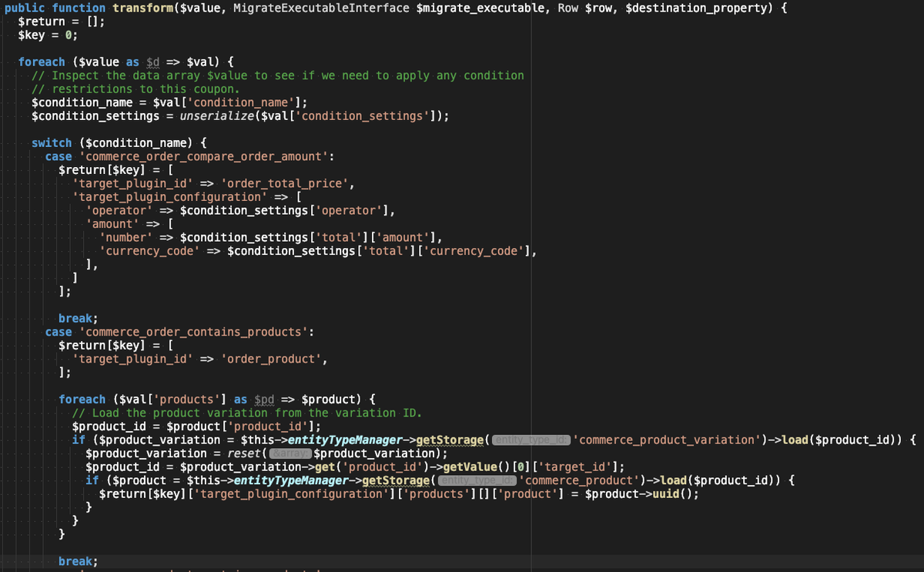Click the 'operator' array key at line start
This screenshot has width=924, height=572.
pos(119,210)
